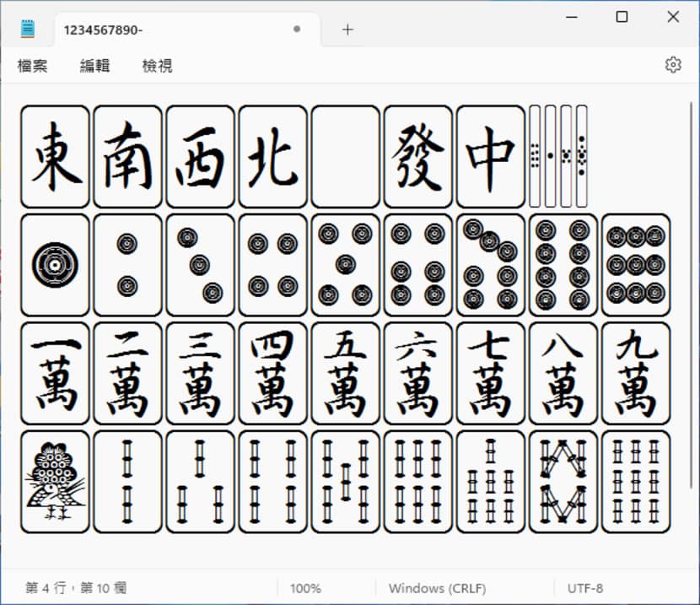Click the 九萬 character tile
The width and height of the screenshot is (700, 605).
pos(635,373)
